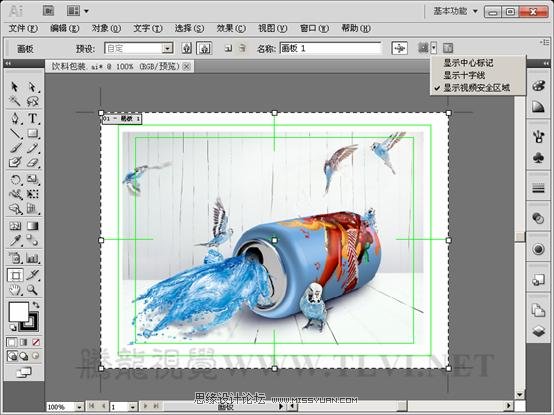Select the Lasso tool
This screenshot has height=415, width=554.
pyautogui.click(x=32, y=101)
